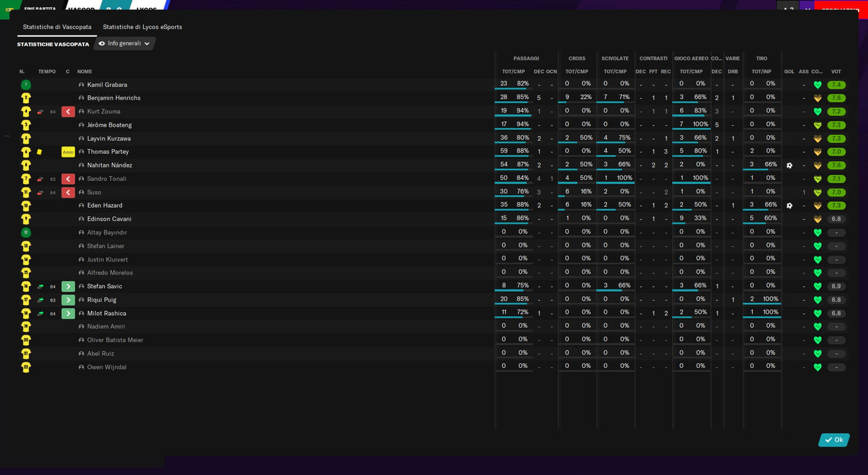Click Suso's red subbed-off chevron badge
The width and height of the screenshot is (868, 475).
click(x=68, y=192)
